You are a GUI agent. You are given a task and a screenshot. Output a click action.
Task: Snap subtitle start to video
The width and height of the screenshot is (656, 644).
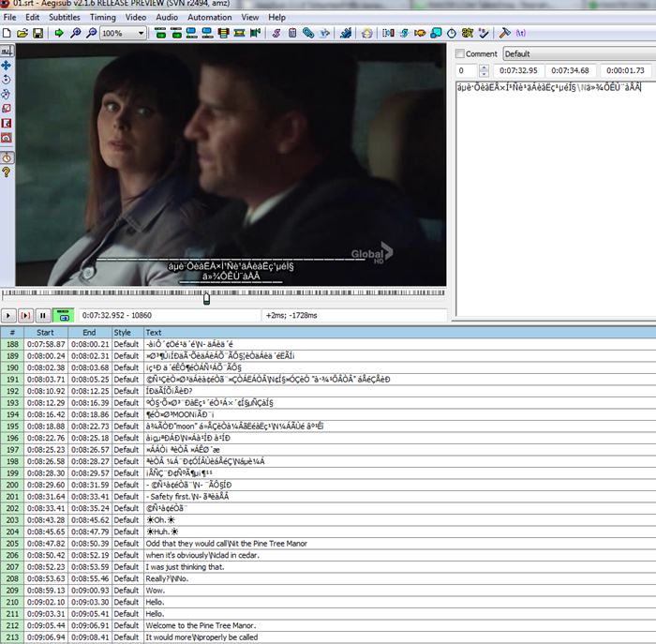tap(191, 33)
